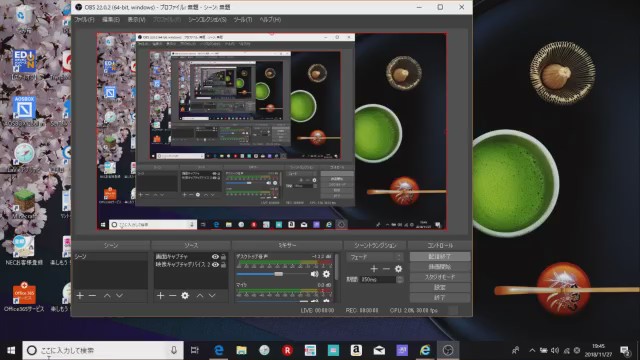
Task: Move scene up arrow in Scenes panel
Action: click(x=107, y=296)
